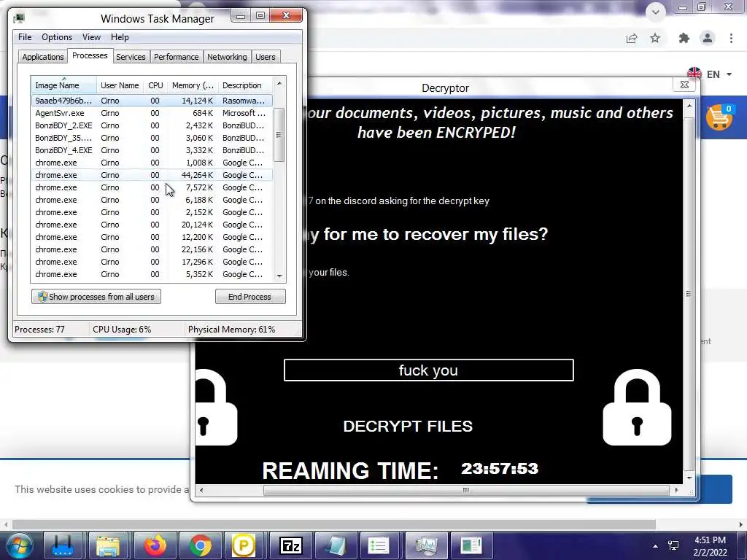Click the decrypt key input field
The image size is (747, 560).
[x=428, y=370]
